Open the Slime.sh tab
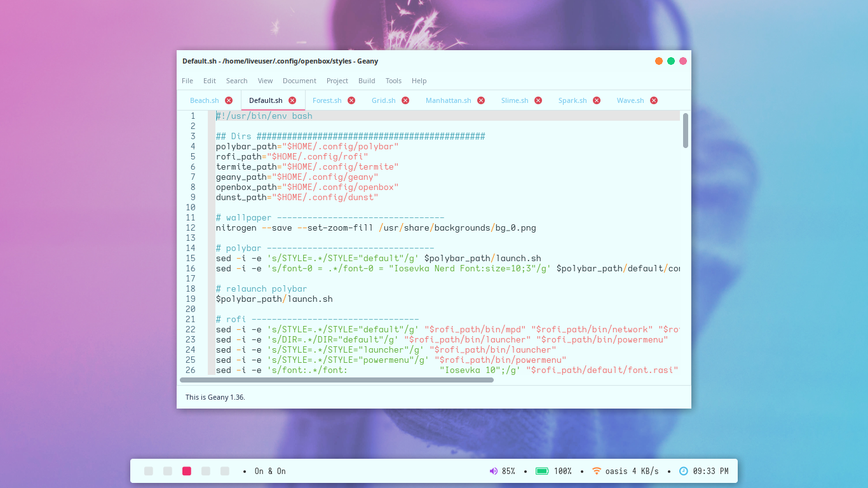This screenshot has width=868, height=488. coord(515,100)
